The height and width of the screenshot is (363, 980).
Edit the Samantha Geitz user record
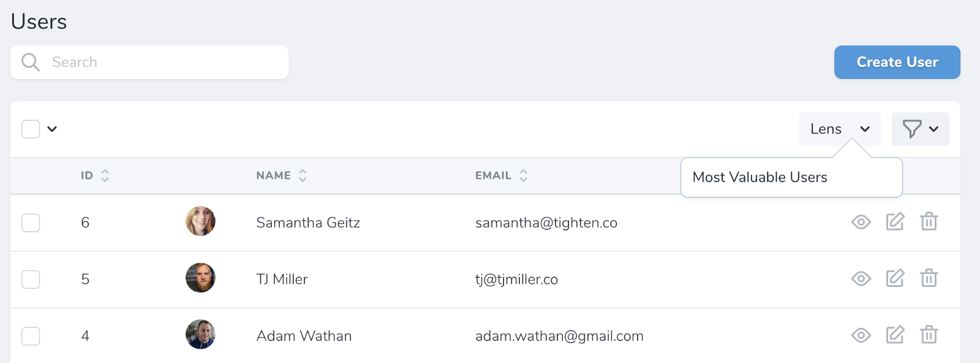click(895, 221)
